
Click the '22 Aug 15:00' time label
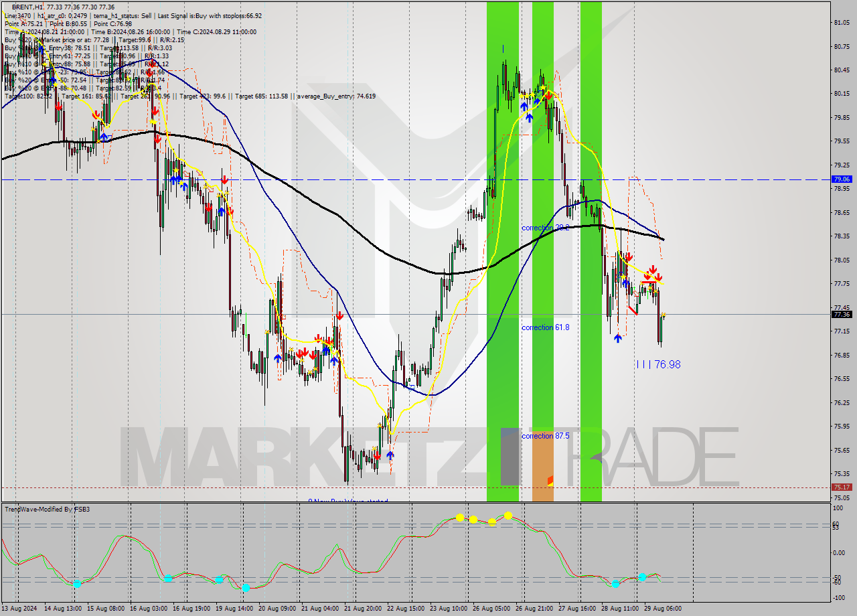(406, 609)
